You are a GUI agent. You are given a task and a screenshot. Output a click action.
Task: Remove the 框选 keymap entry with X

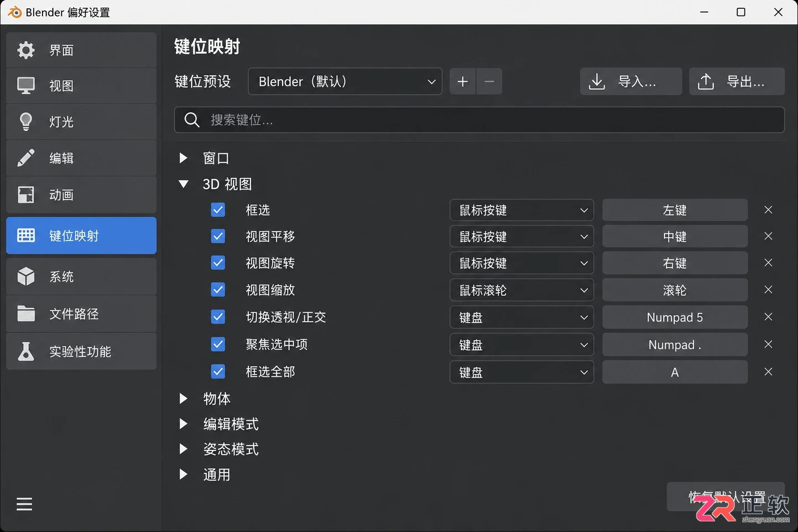coord(768,209)
